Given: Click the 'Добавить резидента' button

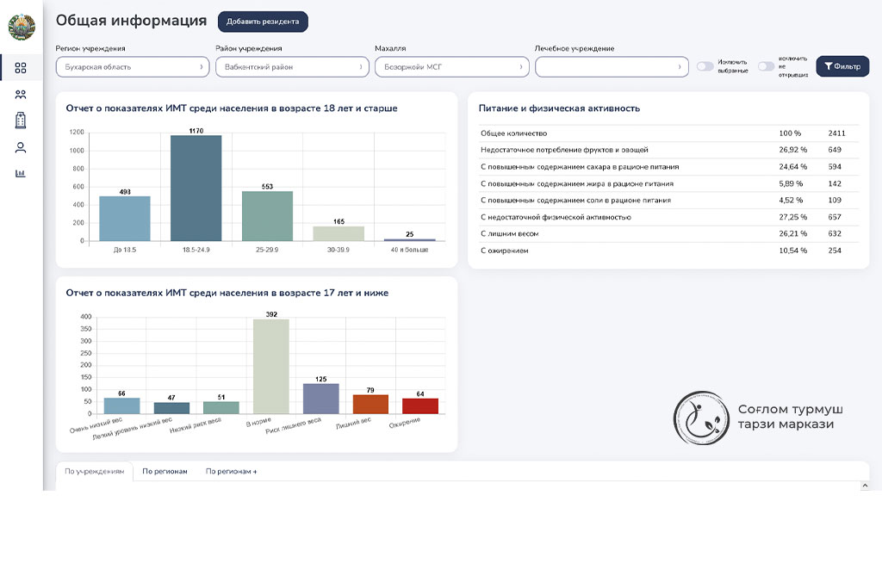Looking at the screenshot, I should [263, 22].
